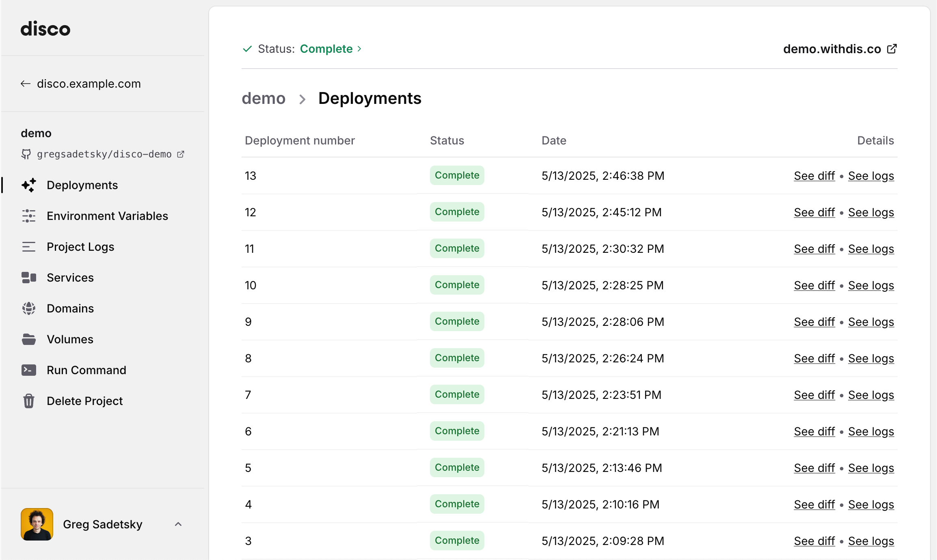Screen dimensions: 937x560
Task: Click the breadcrumb chevron after demo
Action: tap(302, 99)
